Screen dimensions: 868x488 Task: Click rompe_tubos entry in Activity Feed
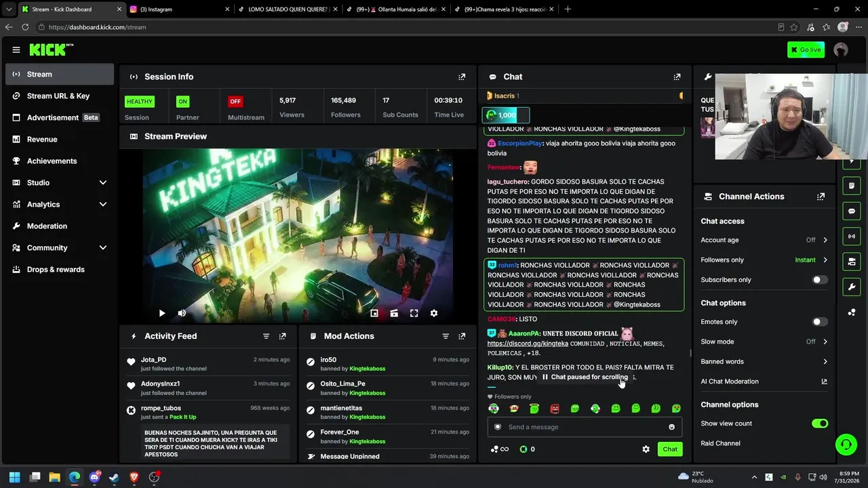(161, 408)
